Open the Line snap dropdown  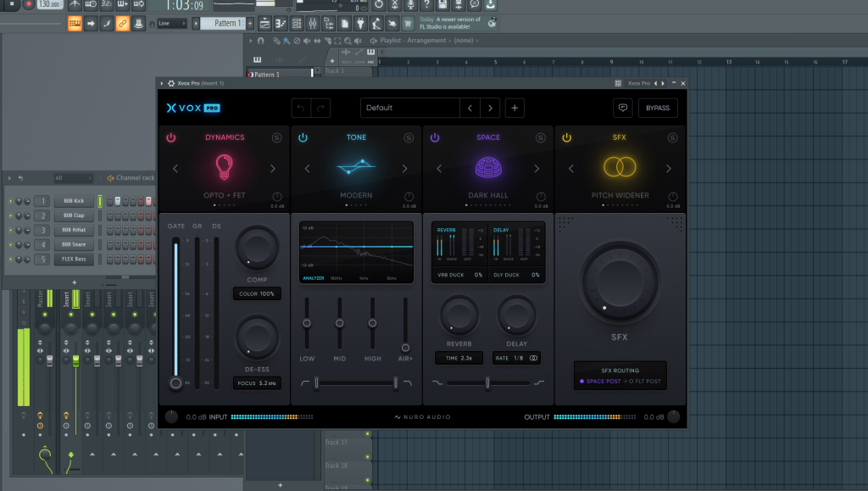[x=171, y=23]
